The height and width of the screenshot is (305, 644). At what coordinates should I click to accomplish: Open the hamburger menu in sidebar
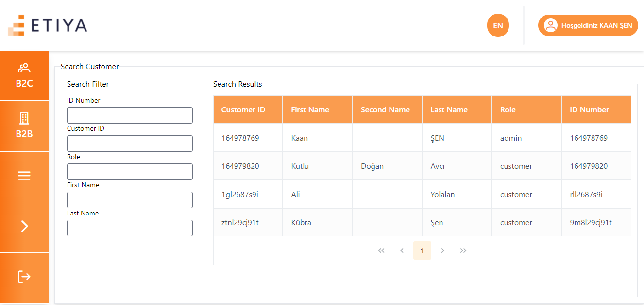(x=24, y=176)
